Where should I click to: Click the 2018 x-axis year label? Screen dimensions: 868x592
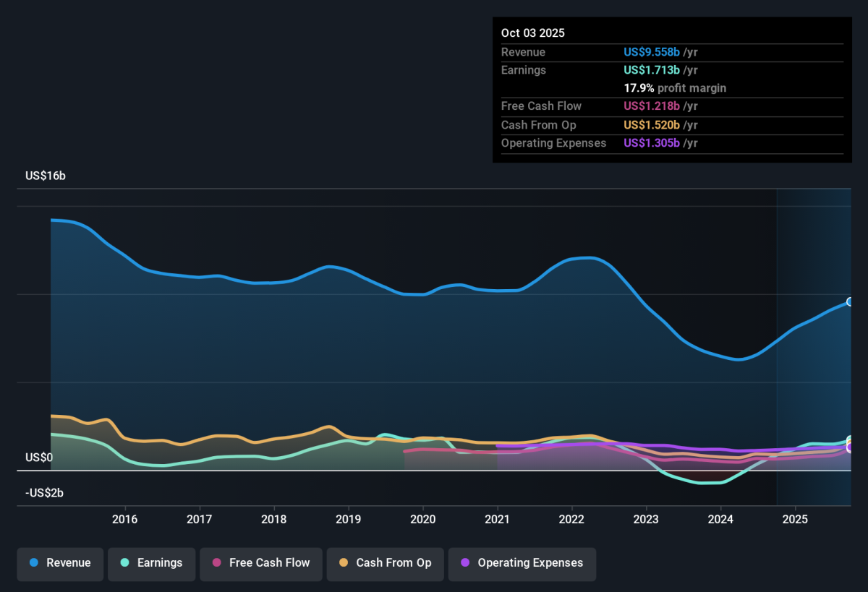[x=273, y=519]
